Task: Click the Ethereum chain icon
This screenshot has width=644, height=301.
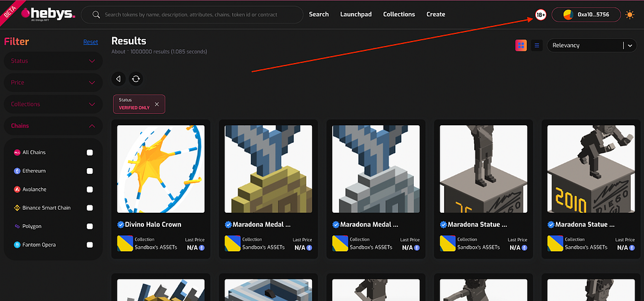Action: 17,171
